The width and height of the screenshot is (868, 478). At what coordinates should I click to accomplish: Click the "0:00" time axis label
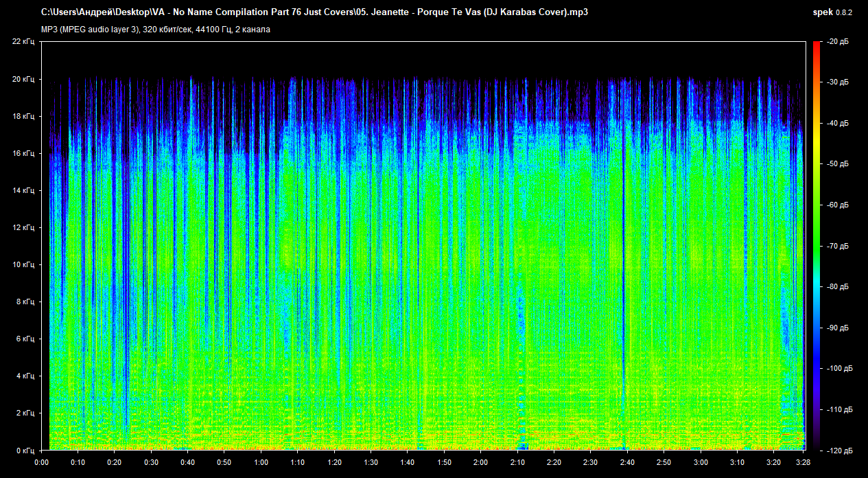(x=41, y=462)
